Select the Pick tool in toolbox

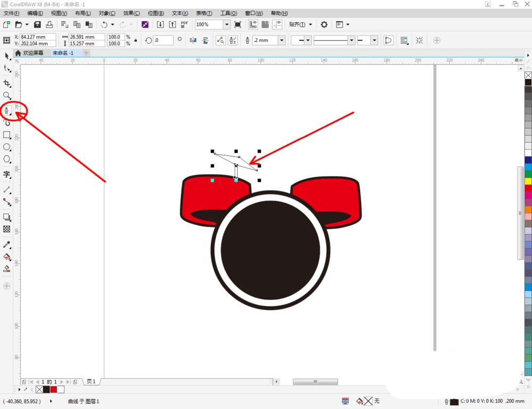(x=7, y=56)
